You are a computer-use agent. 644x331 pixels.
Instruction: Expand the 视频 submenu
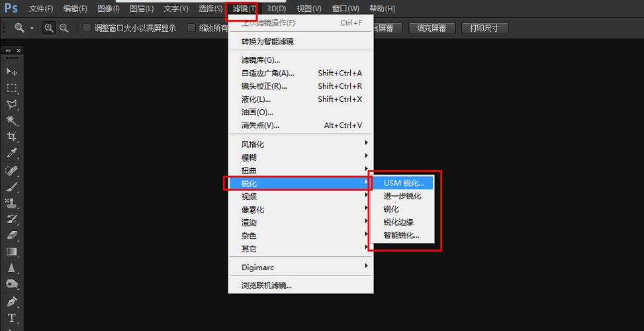(x=300, y=197)
